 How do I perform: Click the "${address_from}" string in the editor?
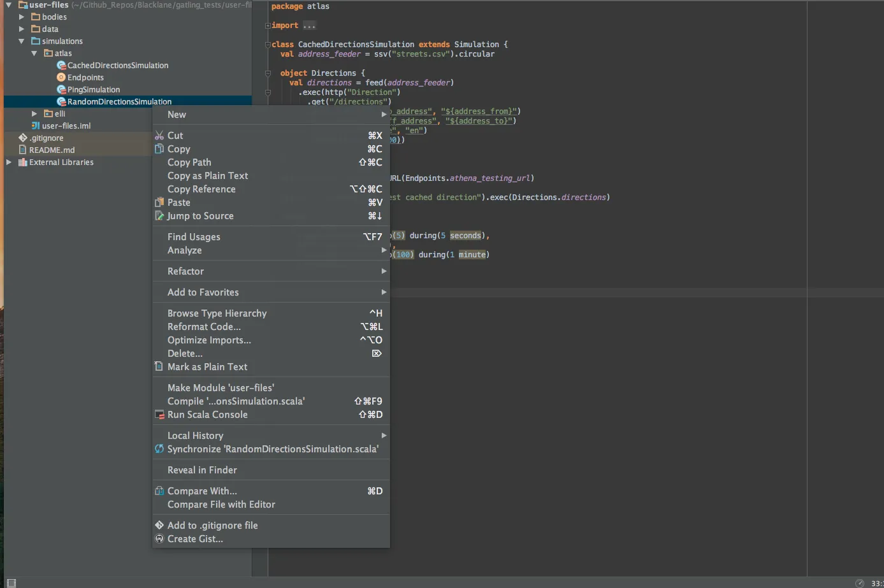pos(479,111)
